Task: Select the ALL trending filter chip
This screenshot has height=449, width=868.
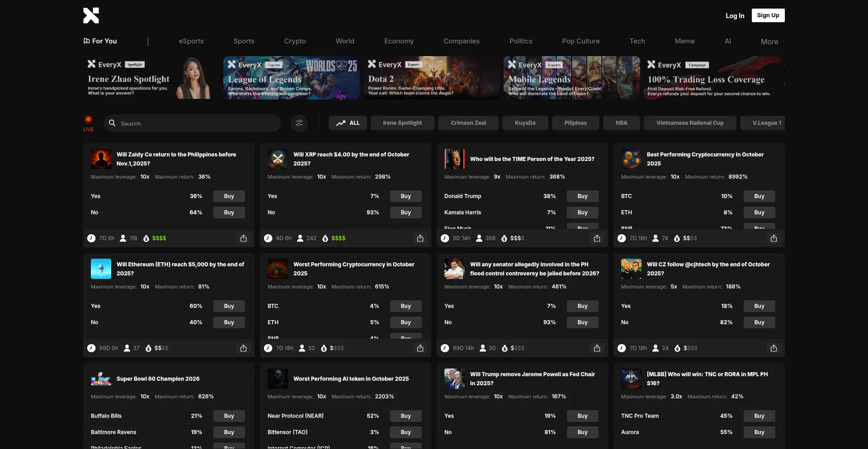Action: (x=348, y=123)
